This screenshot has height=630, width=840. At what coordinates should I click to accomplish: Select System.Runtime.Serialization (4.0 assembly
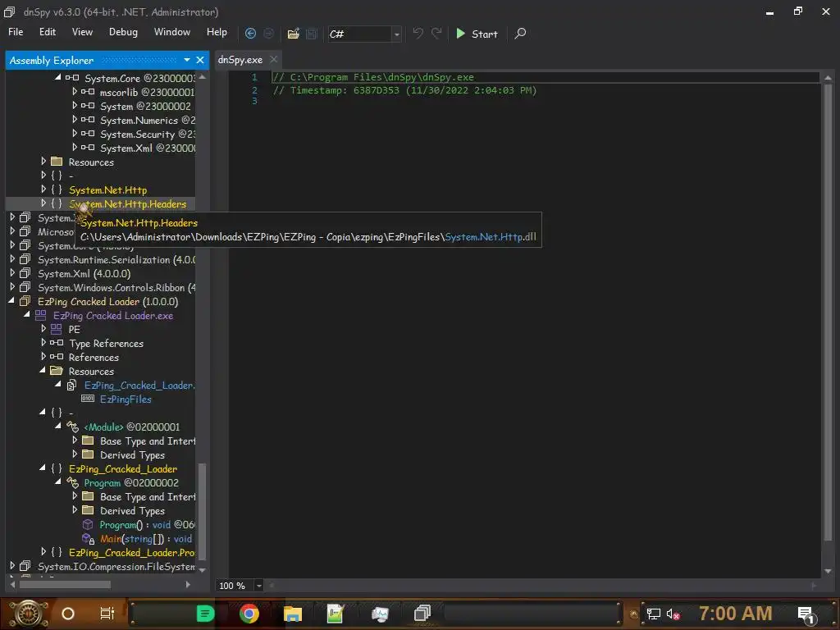pos(116,260)
